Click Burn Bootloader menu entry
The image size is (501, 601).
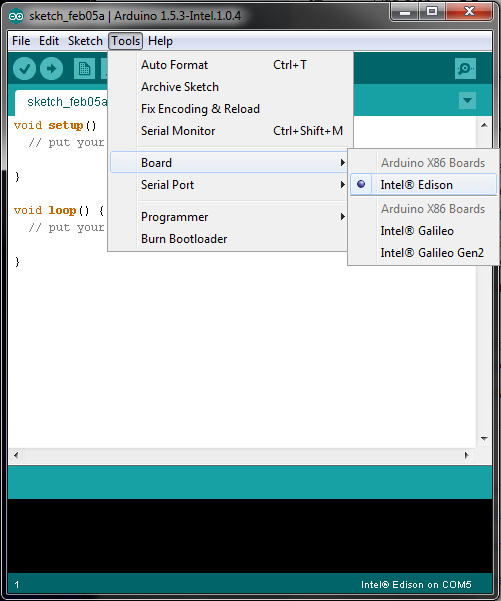coord(229,239)
